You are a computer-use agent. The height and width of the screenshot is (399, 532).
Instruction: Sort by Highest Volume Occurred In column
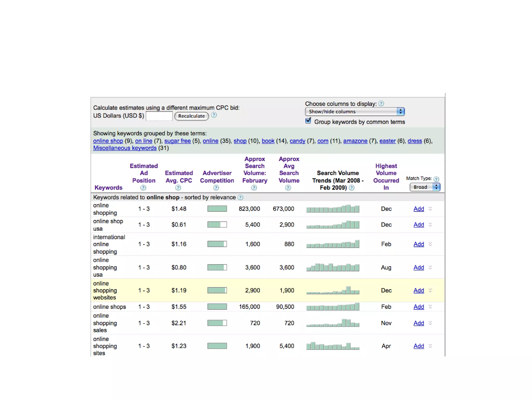point(386,177)
